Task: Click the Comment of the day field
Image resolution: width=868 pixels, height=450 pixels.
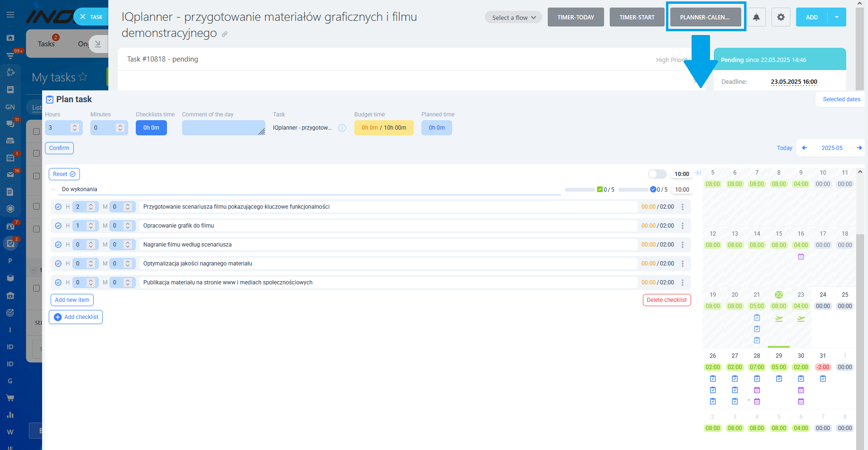Action: click(224, 128)
